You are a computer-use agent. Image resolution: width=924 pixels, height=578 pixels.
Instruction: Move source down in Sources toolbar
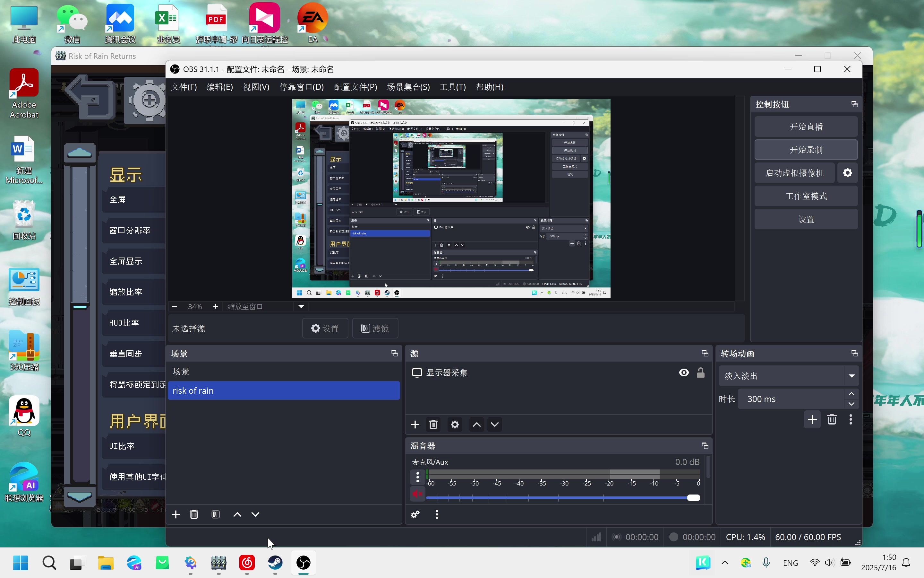click(x=495, y=425)
